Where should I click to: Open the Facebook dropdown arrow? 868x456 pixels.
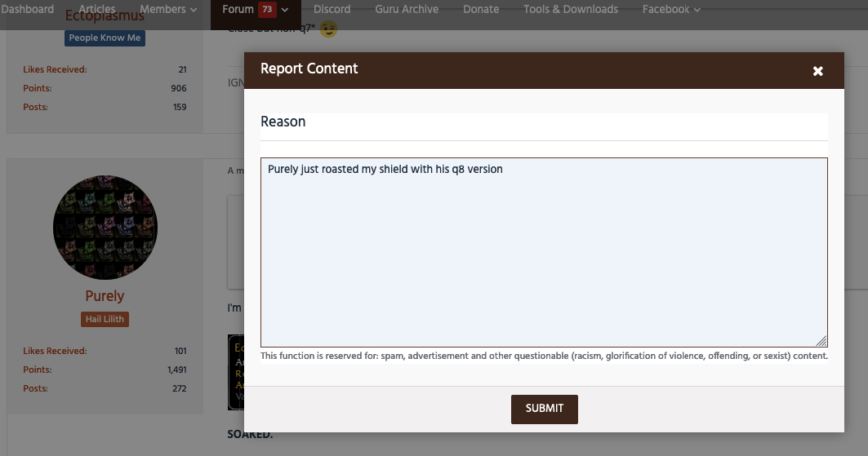pos(697,10)
